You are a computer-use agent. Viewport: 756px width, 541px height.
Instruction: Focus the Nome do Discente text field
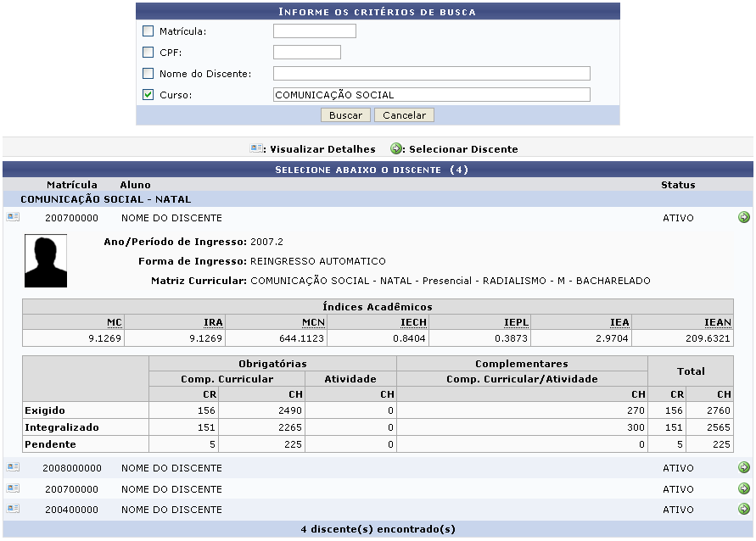tap(432, 73)
